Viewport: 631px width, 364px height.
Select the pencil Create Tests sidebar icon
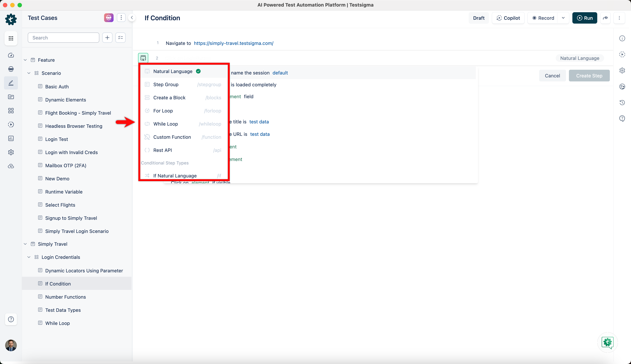(x=11, y=83)
